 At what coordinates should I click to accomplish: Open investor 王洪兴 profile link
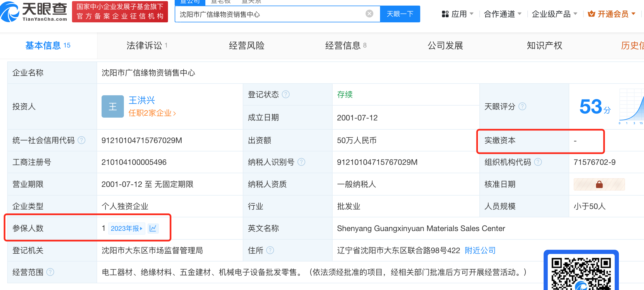pos(142,100)
